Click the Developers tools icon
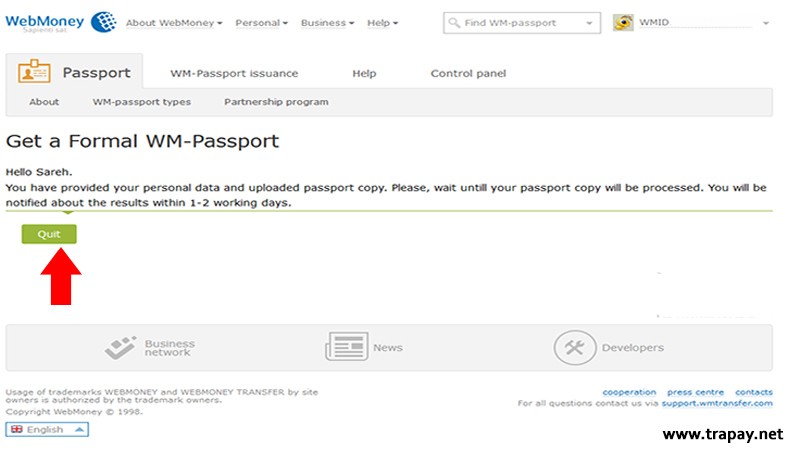800x450 pixels. [574, 347]
